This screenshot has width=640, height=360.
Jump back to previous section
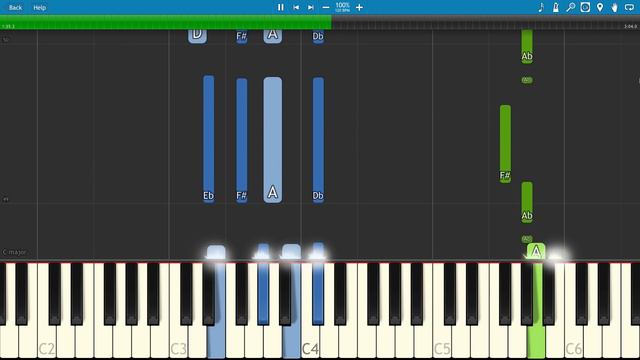296,7
